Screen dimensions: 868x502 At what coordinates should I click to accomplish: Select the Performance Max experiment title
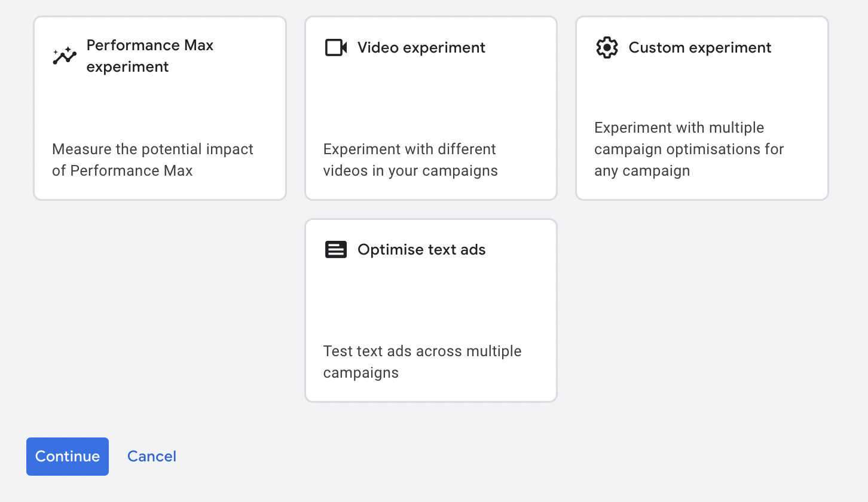click(x=149, y=56)
